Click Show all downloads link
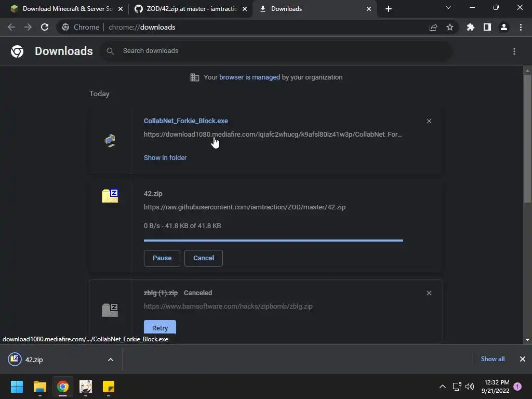This screenshot has height=399, width=532. click(493, 359)
